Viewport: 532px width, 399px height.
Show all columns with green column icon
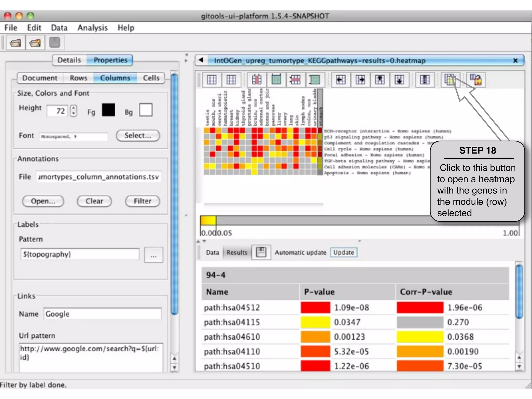[x=276, y=80]
